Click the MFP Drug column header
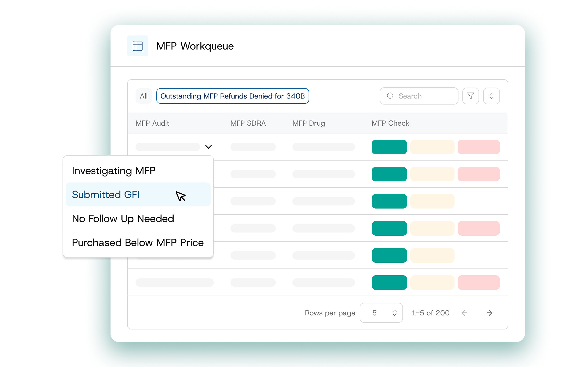Viewport: 588px width, 367px height. (309, 123)
